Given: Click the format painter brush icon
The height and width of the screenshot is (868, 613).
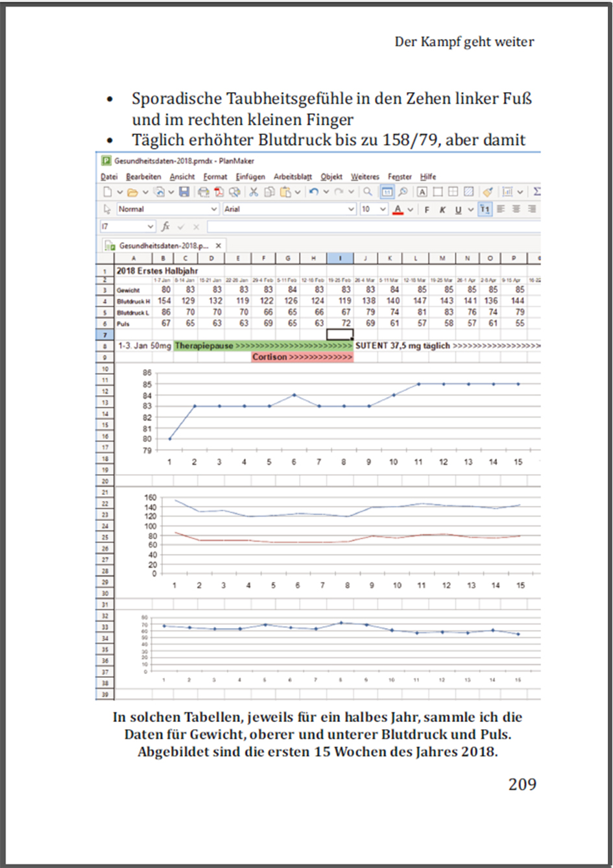Looking at the screenshot, I should (487, 192).
